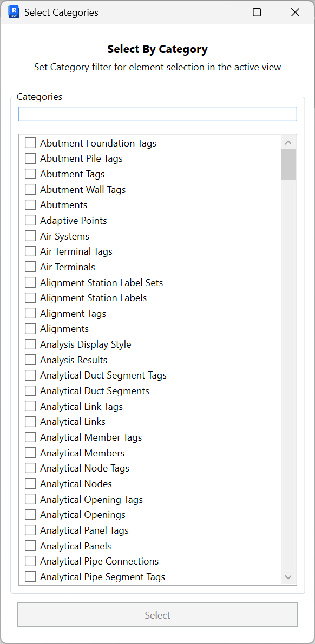Enable Analytical Pipe Connections category
This screenshot has width=315, height=644.
tap(30, 561)
